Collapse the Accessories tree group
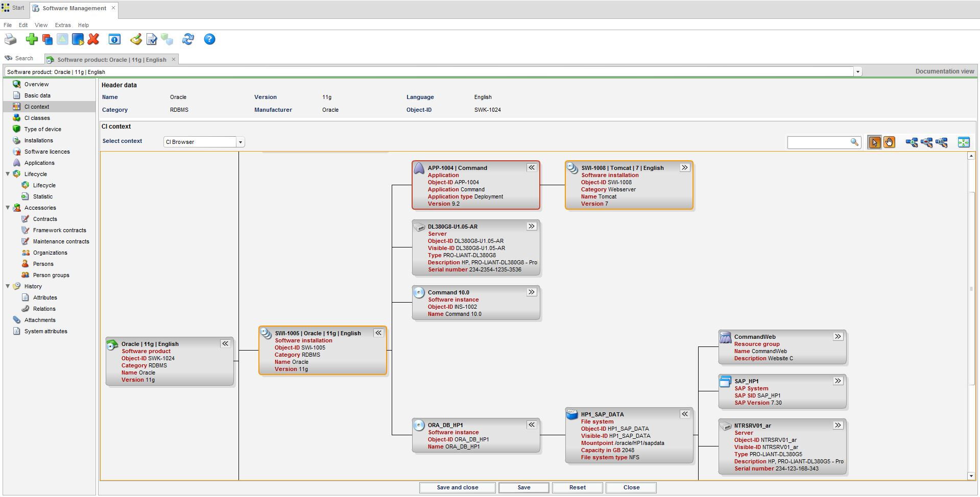 click(8, 208)
